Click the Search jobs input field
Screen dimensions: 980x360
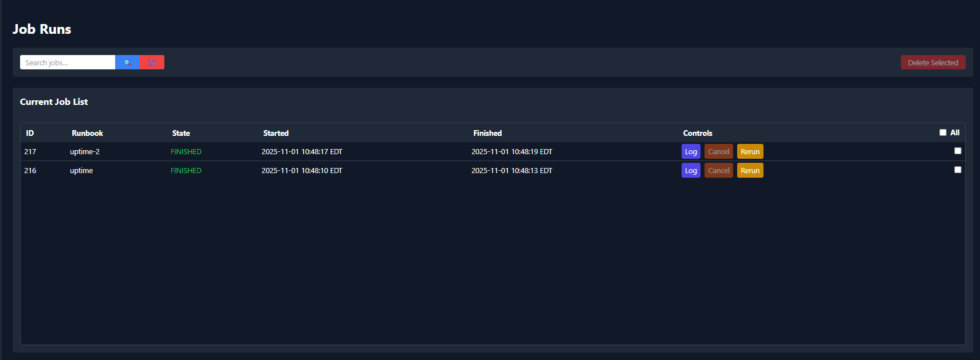(x=67, y=62)
